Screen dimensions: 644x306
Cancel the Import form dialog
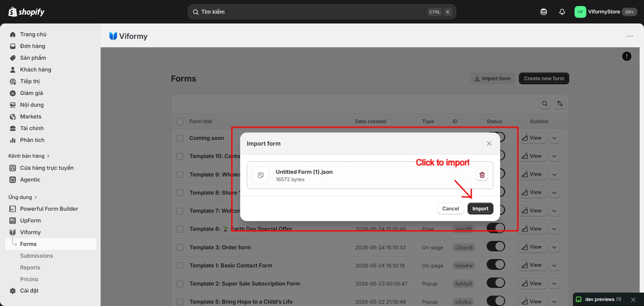[450, 208]
